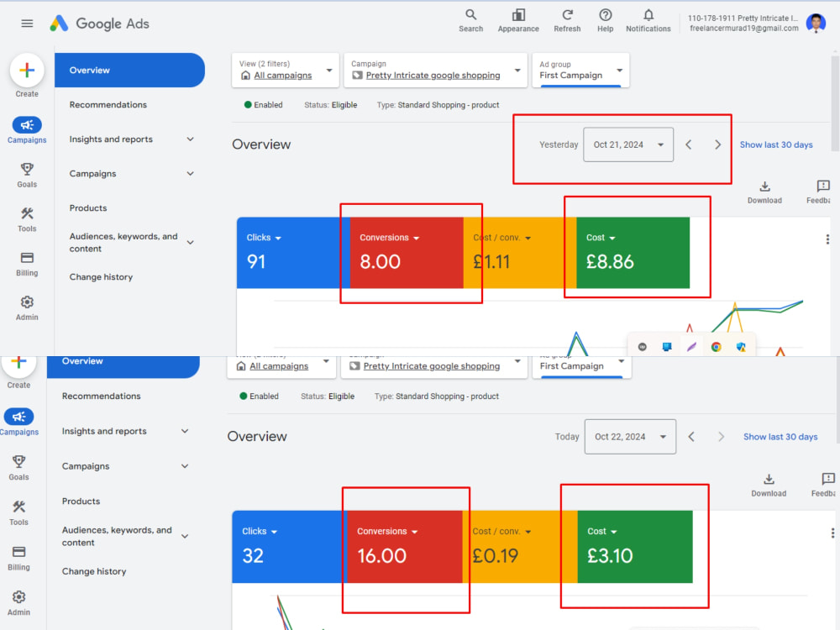Viewport: 840px width, 630px height.
Task: Go to next day from Oct 21
Action: click(718, 144)
